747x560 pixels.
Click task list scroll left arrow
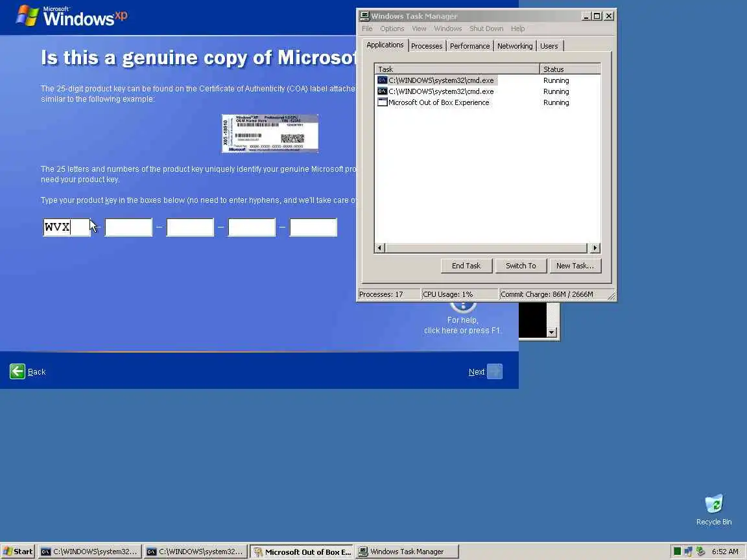380,248
